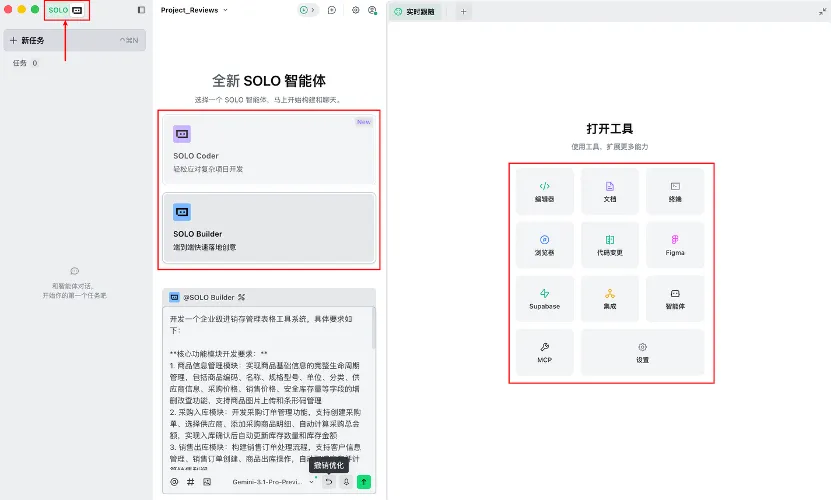832x500 pixels.
Task: Open the 集成 integrations tool
Action: 610,299
